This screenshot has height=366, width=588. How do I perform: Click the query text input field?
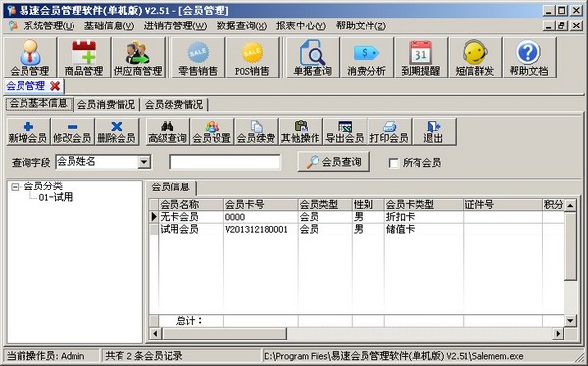224,162
